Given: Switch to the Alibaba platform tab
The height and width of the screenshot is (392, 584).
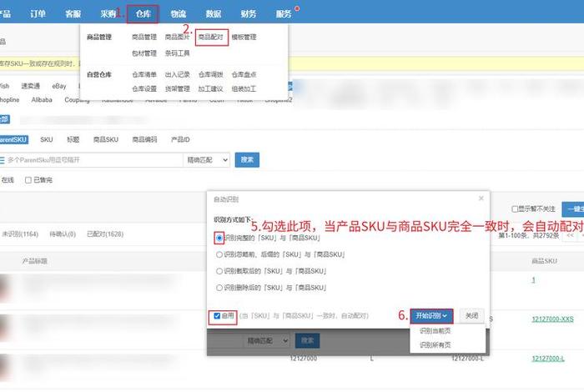Looking at the screenshot, I should (42, 100).
